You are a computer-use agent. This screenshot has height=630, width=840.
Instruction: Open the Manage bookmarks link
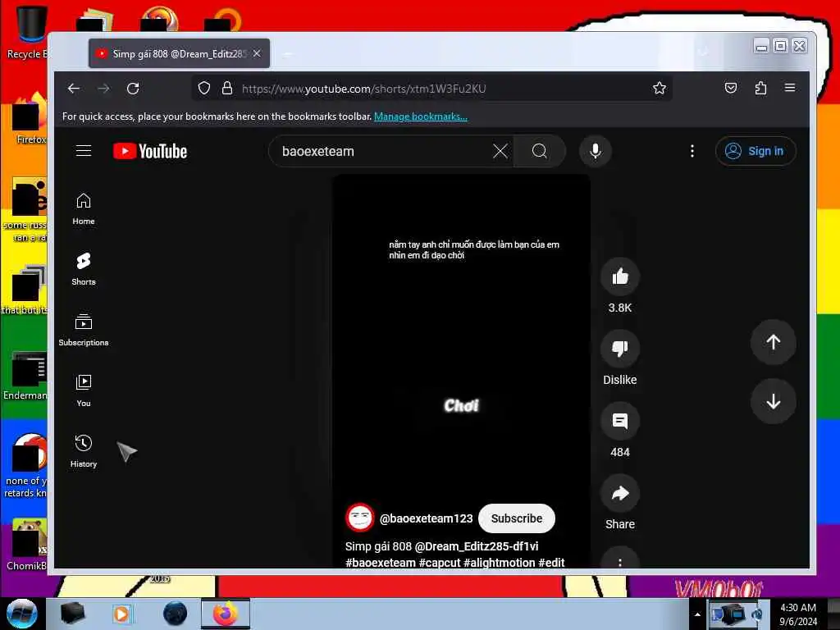(x=421, y=116)
